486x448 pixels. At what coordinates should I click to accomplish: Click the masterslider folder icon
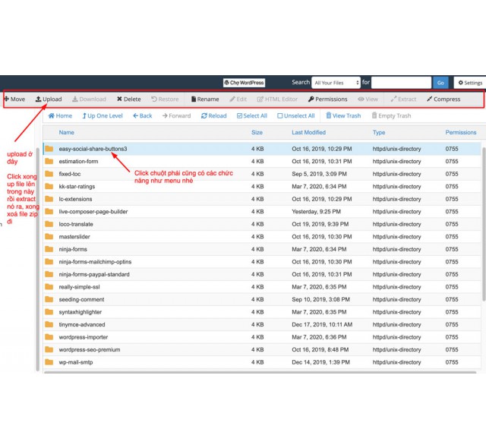pos(49,237)
